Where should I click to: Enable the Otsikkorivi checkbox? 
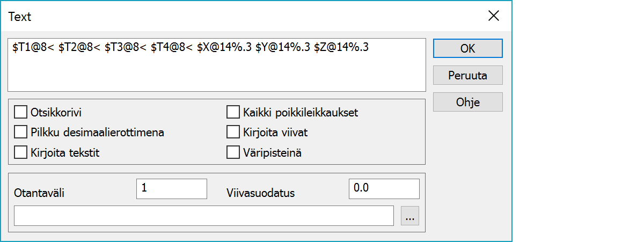point(21,113)
